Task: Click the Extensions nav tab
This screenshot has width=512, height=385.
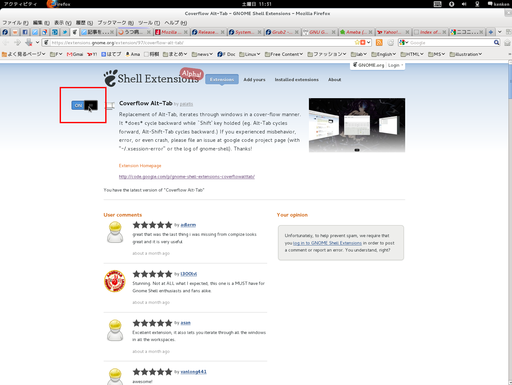Action: coord(222,79)
